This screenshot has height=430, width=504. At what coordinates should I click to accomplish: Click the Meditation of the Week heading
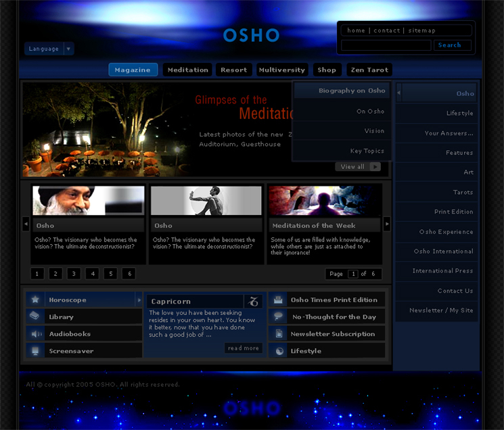point(314,225)
